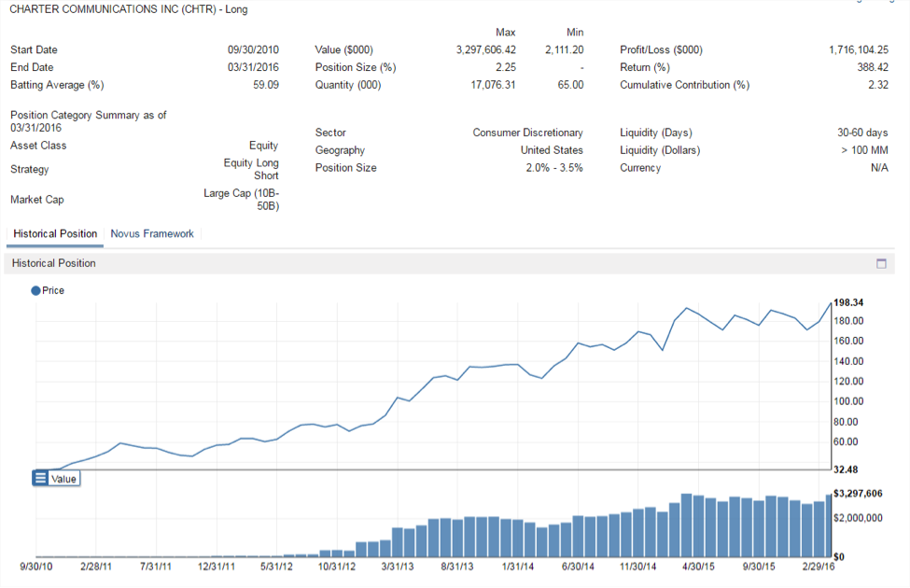
Task: Click the $2,000,000 value axis label
Action: pyautogui.click(x=858, y=518)
